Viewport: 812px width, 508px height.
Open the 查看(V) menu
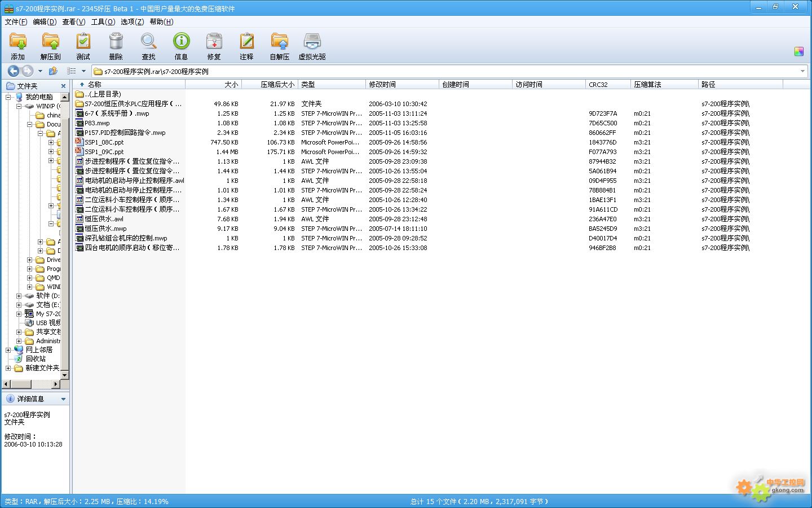(x=74, y=22)
